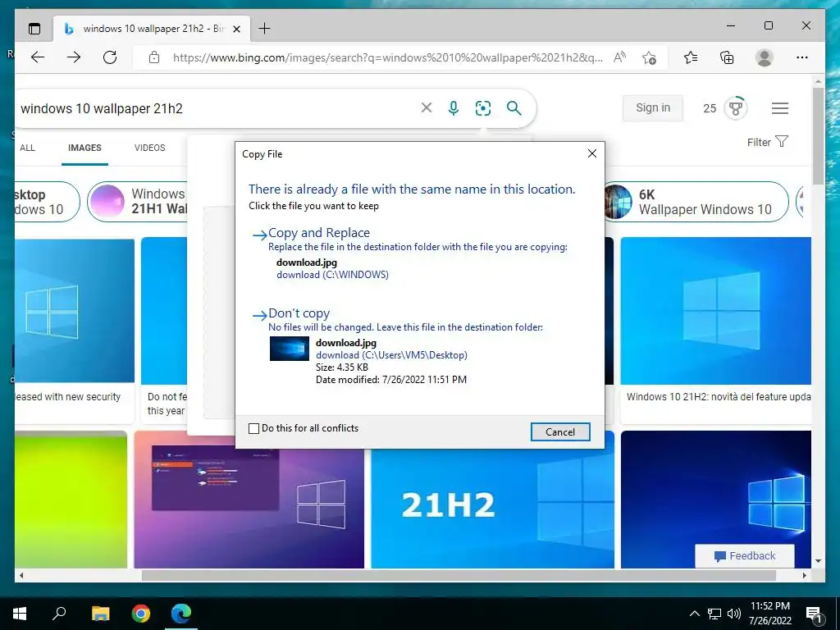Open the Filter funnel option
The image size is (840, 630).
click(x=768, y=142)
